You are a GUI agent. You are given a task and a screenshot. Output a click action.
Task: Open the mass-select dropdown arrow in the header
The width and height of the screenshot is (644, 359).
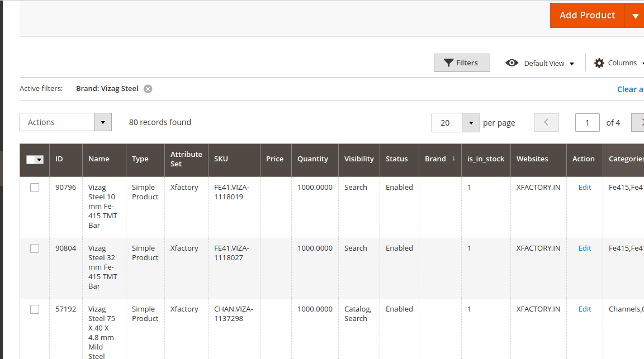[x=40, y=160]
